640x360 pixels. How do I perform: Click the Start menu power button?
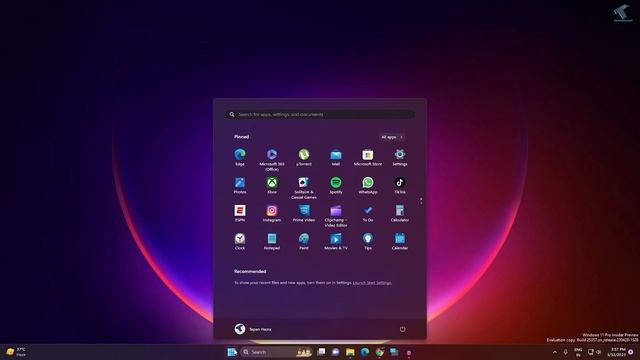point(402,329)
